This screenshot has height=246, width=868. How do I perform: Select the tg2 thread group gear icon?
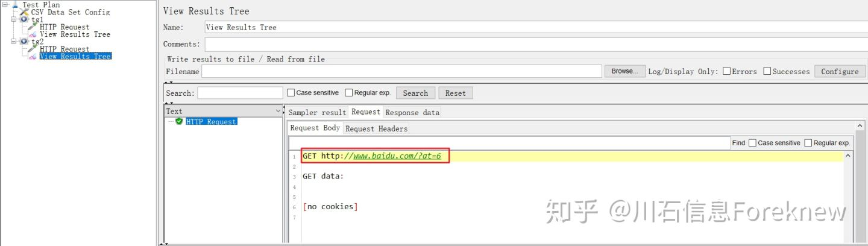[24, 42]
